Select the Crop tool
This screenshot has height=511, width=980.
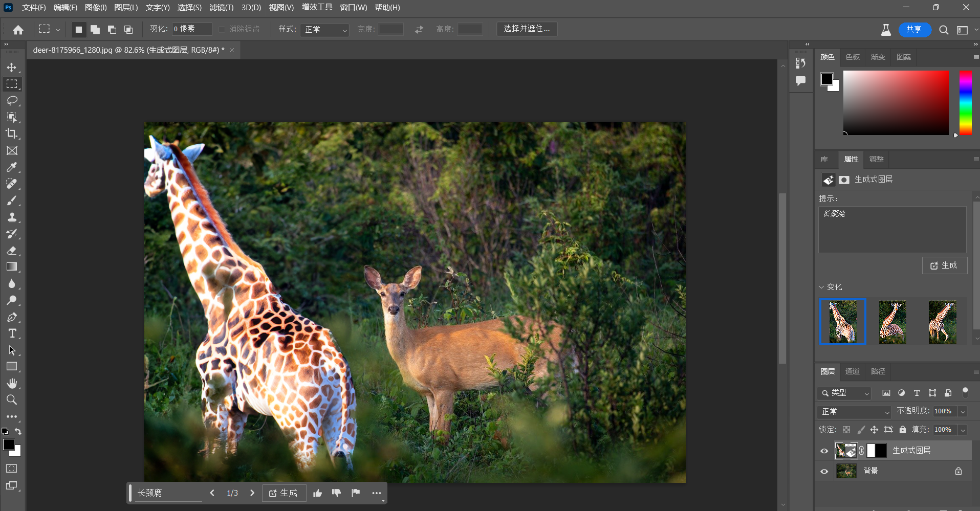point(12,134)
